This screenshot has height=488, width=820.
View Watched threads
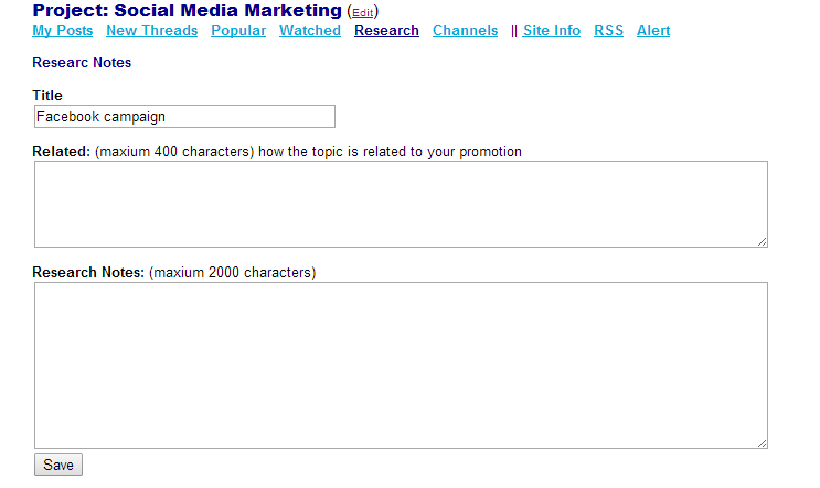[310, 30]
